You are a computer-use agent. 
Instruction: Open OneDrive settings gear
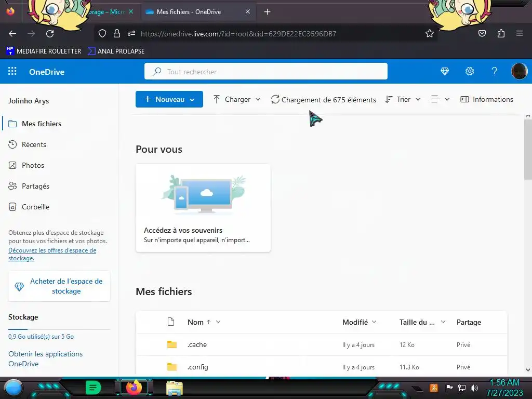470,71
